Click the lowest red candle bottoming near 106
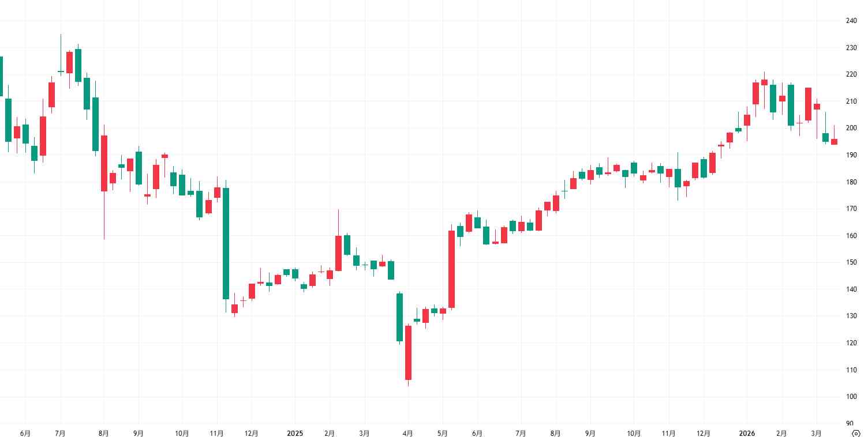 pos(408,352)
